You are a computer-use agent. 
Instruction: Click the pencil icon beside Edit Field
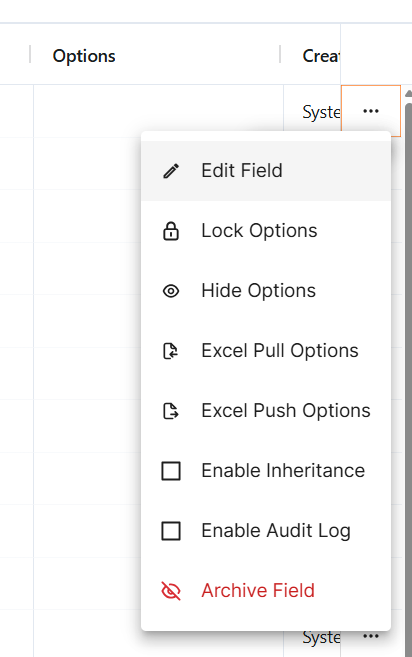pos(171,171)
